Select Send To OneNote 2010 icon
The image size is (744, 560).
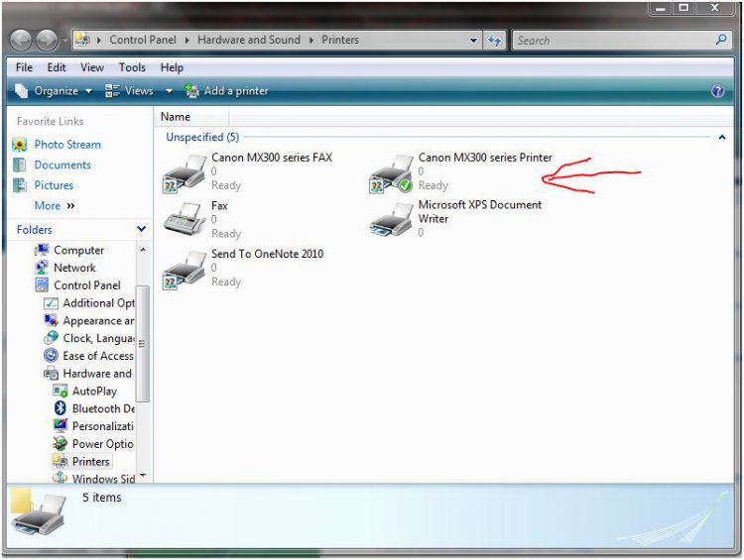185,271
